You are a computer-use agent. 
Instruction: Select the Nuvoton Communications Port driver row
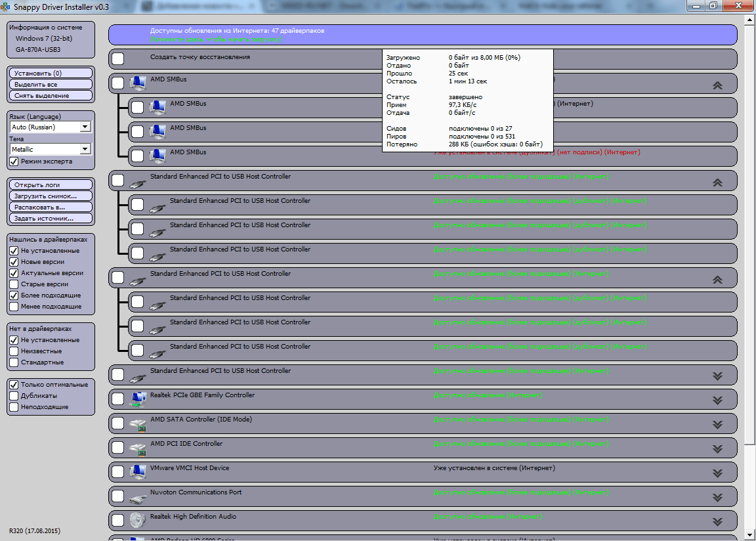423,496
